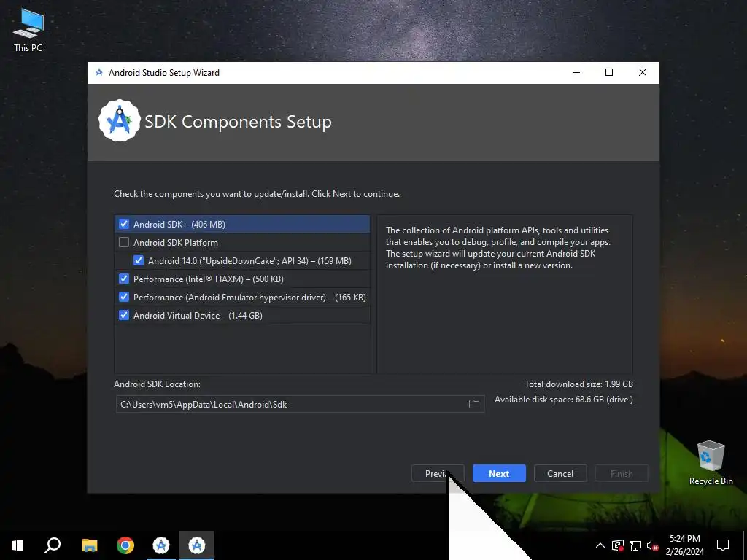Click the folder browse icon for SDK location
The width and height of the screenshot is (747, 560).
[474, 404]
